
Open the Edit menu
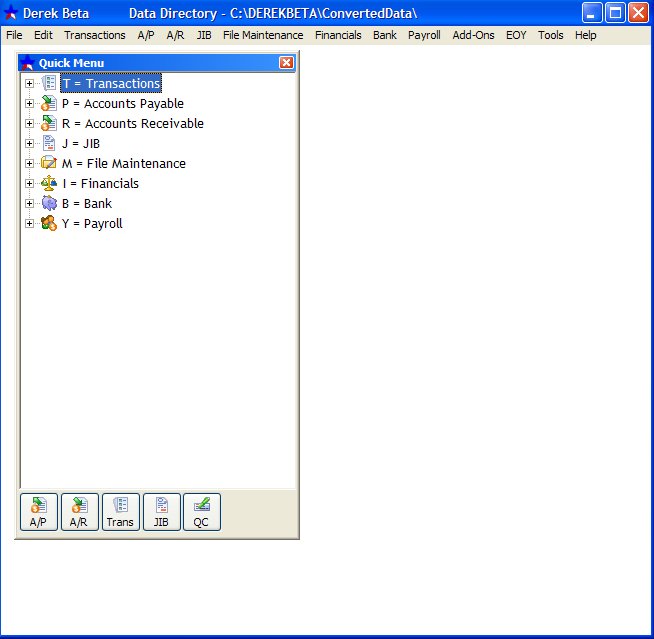(x=43, y=35)
